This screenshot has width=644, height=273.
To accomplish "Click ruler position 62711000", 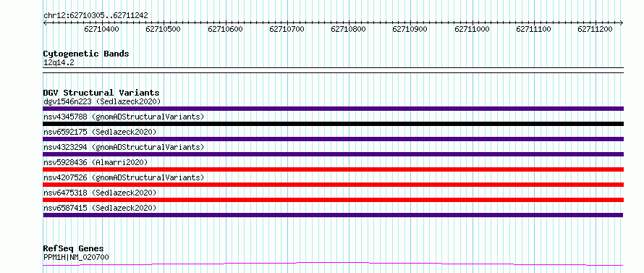I will coord(472,29).
